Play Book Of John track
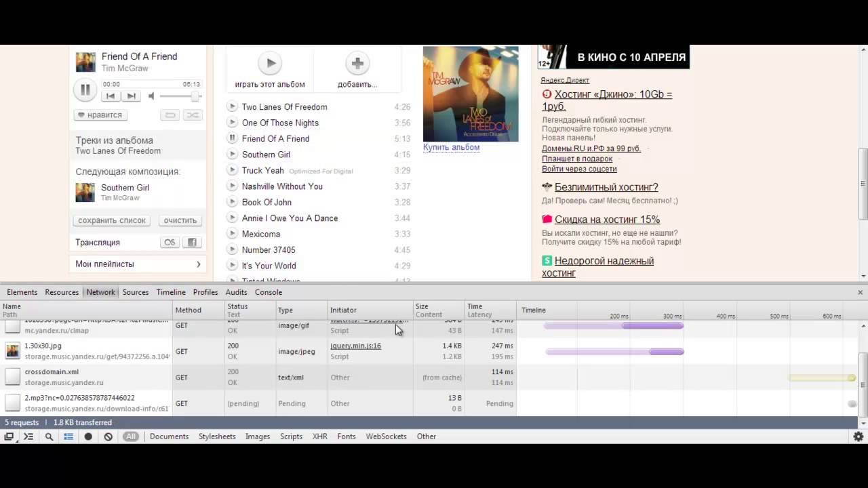Viewport: 868px width, 488px height. point(232,202)
